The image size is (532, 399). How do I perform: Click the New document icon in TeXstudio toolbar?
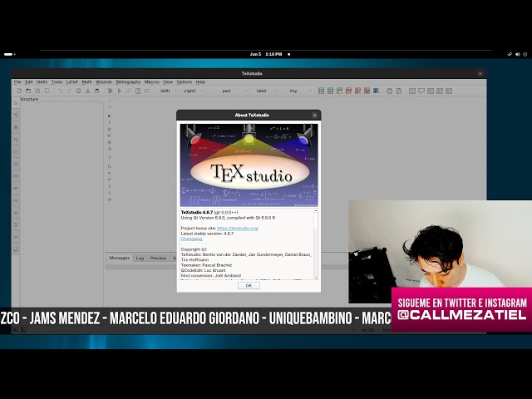pyautogui.click(x=19, y=91)
